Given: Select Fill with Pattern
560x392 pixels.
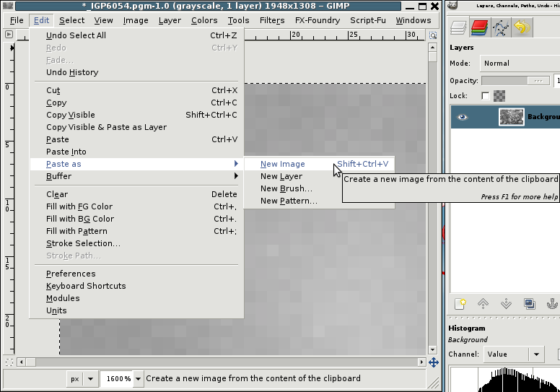Looking at the screenshot, I should point(137,231).
